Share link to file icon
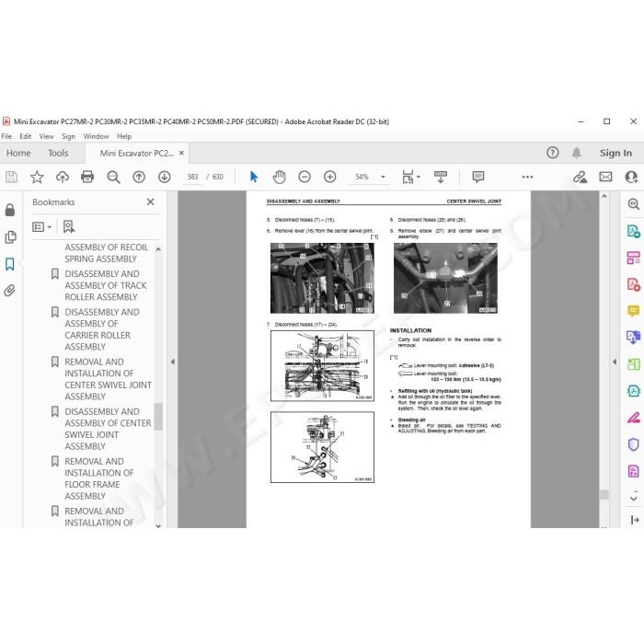The width and height of the screenshot is (644, 644). tap(580, 177)
